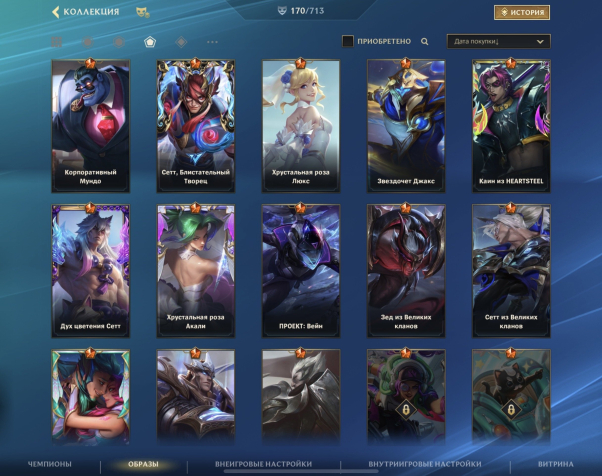Screen dimensions: 602x476
Task: Toggle the Приобретено checkbox
Action: [x=348, y=41]
